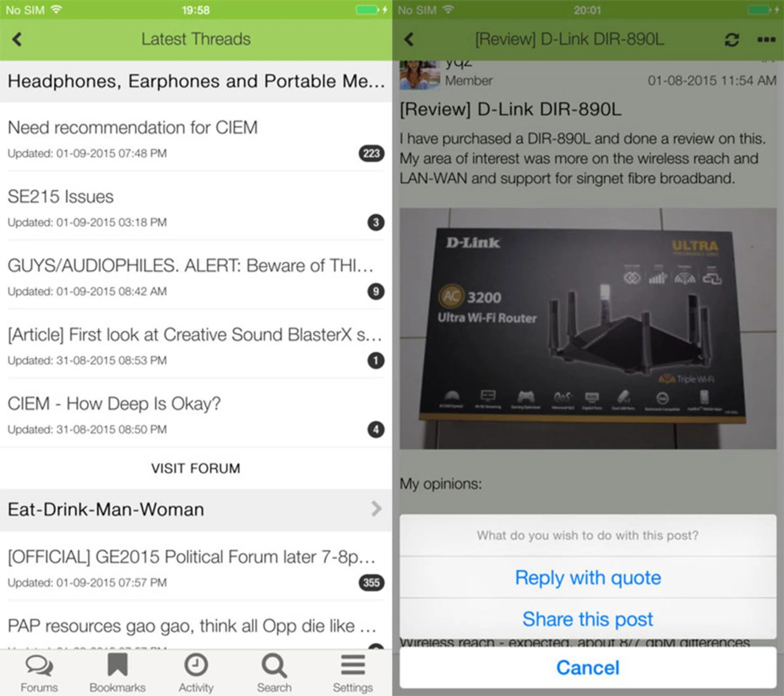Expand Eat-Drink-Man-Woman section chevron
Image resolution: width=784 pixels, height=696 pixels.
(x=376, y=509)
